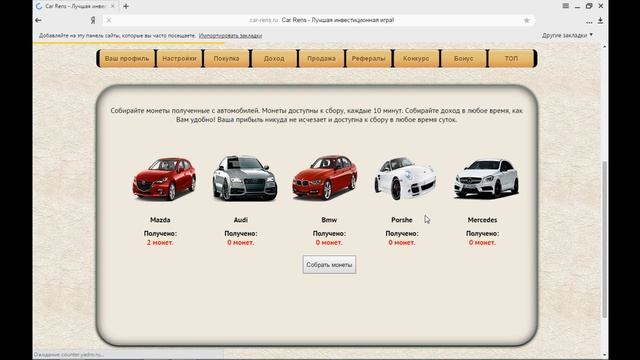Click the scrollbar down arrow
Screen dimensions: 640x360
(x=604, y=355)
